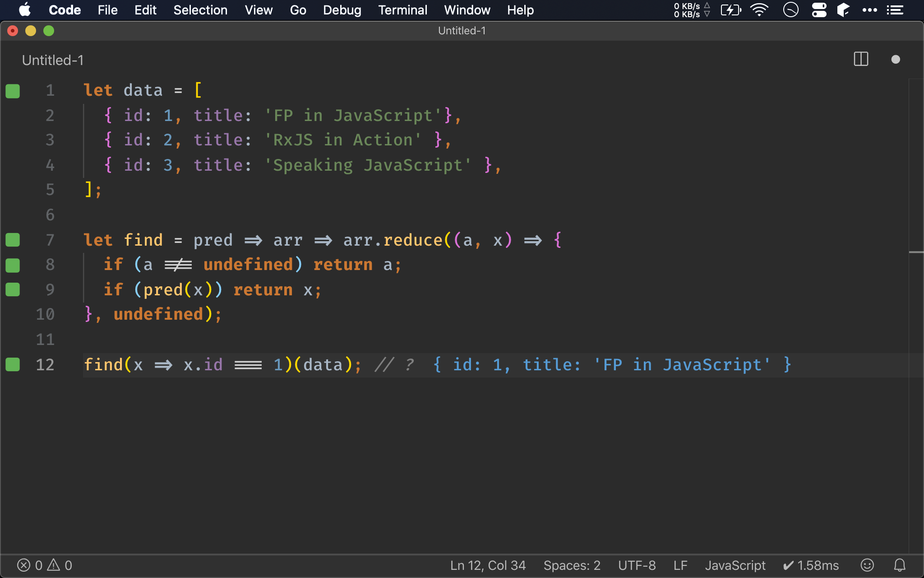Open the feedback smiley icon
Viewport: 924px width, 578px height.
[x=867, y=565]
